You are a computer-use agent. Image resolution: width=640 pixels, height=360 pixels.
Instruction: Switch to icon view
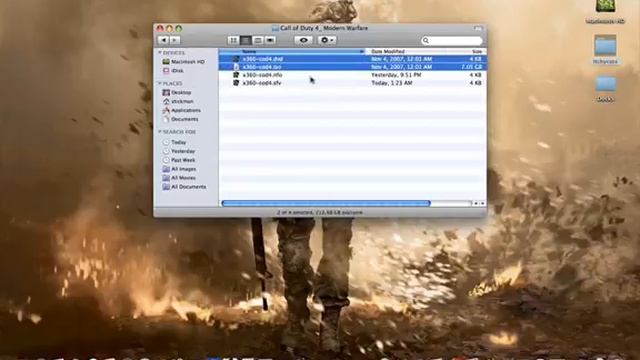(233, 40)
